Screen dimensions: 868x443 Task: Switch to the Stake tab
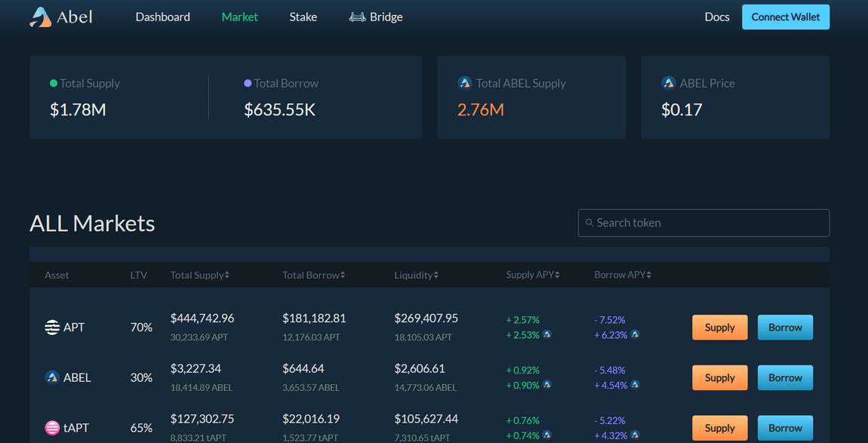303,17
